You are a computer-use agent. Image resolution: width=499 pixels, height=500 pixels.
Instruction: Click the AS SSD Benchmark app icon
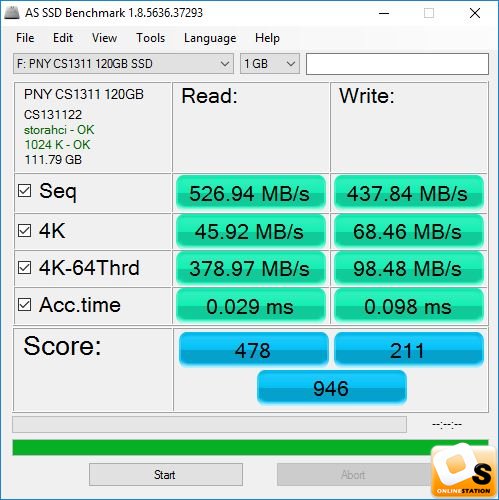click(x=12, y=12)
